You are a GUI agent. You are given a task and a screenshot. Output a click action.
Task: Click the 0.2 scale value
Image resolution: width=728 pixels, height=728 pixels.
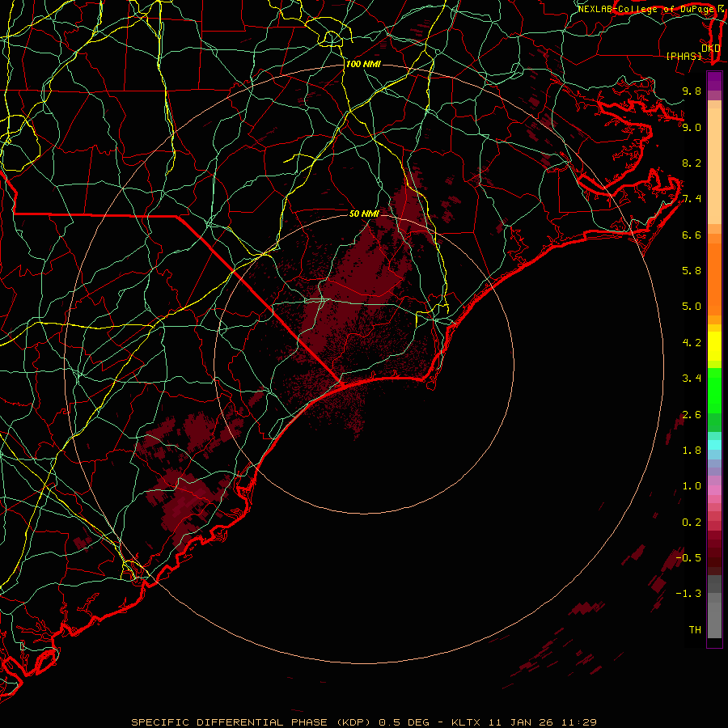692,523
